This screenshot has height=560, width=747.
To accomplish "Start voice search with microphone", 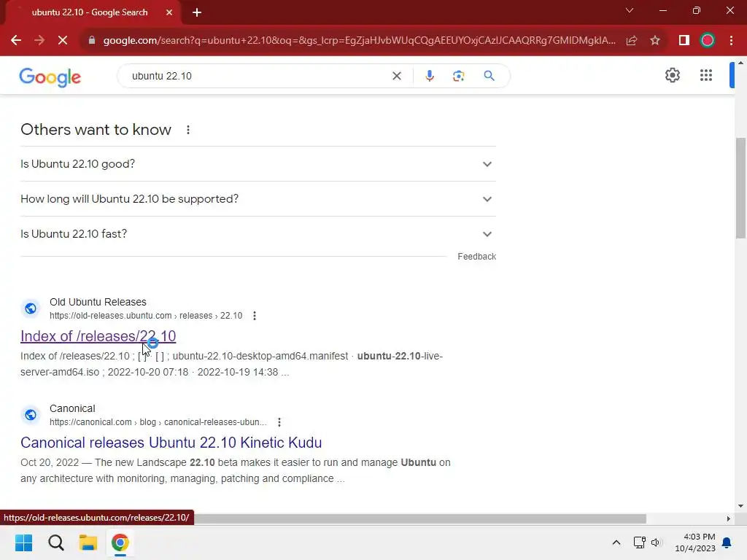I will point(429,76).
